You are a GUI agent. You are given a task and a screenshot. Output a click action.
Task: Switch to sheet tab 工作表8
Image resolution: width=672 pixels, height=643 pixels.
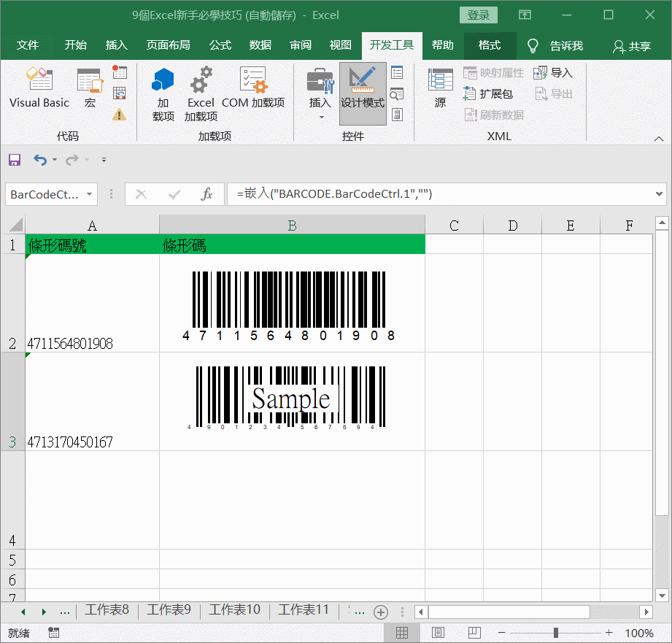[x=107, y=610]
